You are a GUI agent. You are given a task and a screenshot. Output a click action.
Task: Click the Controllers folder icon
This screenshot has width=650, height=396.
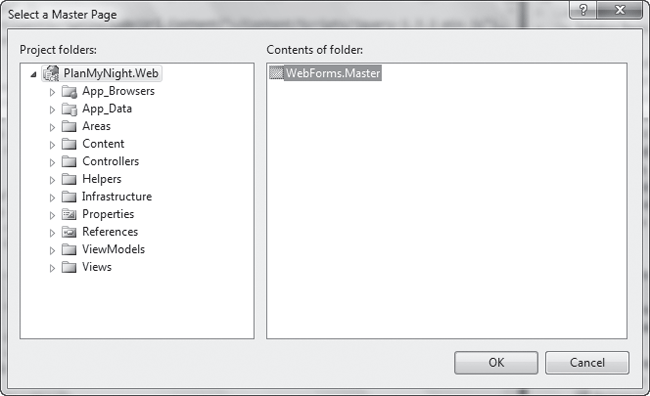[x=69, y=161]
